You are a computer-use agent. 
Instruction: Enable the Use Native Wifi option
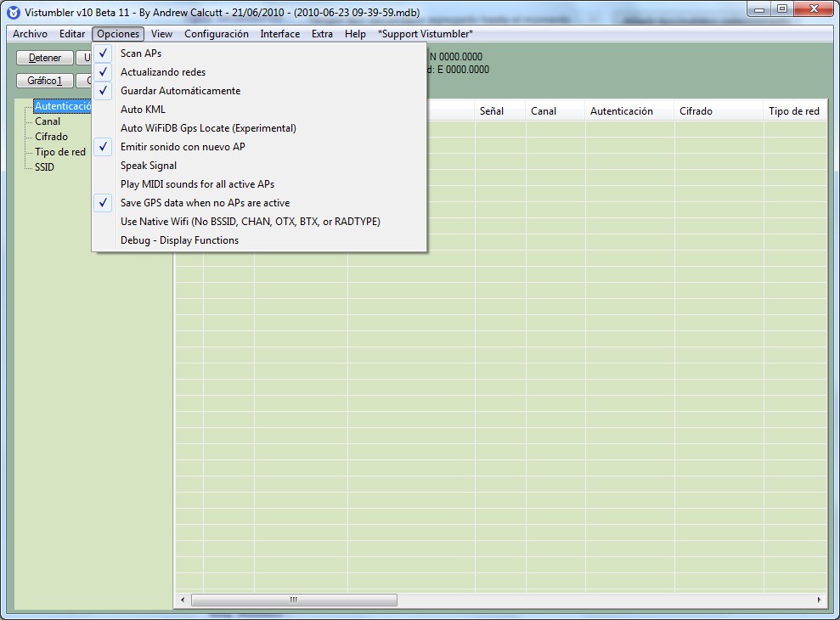[x=260, y=222]
